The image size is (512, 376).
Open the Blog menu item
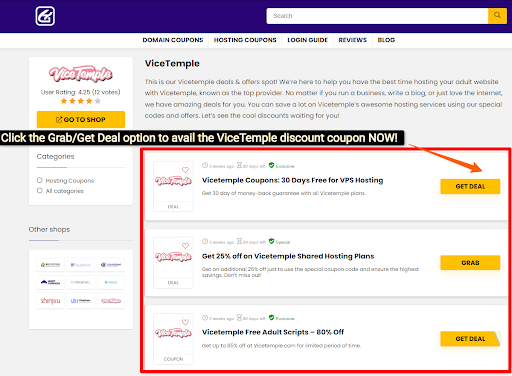pos(386,40)
